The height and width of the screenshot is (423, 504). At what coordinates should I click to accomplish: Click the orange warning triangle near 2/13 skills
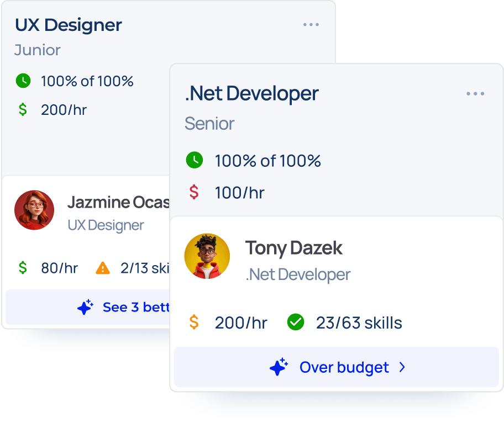point(102,268)
